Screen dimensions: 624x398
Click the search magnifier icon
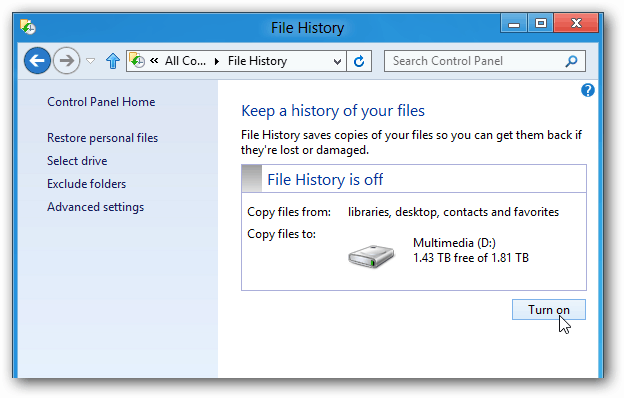(x=571, y=61)
